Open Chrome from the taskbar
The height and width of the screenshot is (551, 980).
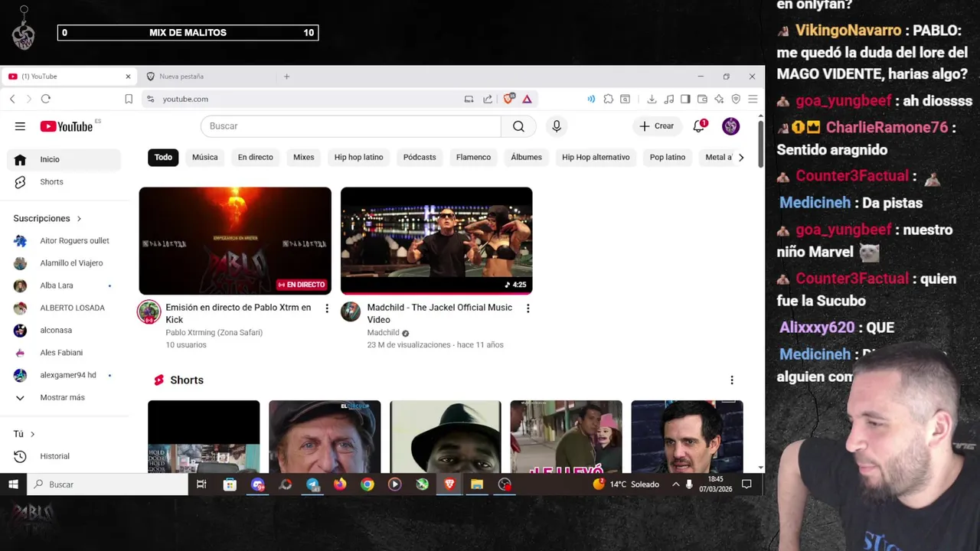tap(367, 484)
